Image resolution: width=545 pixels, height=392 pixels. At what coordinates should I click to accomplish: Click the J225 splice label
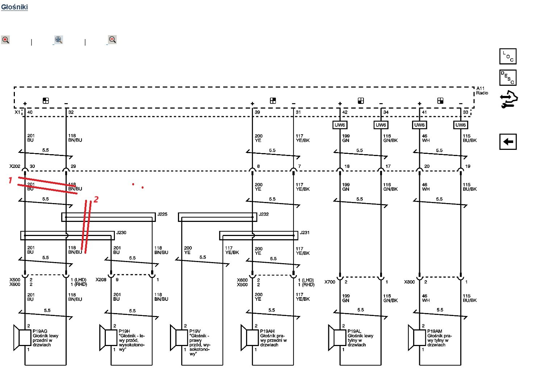tap(162, 214)
